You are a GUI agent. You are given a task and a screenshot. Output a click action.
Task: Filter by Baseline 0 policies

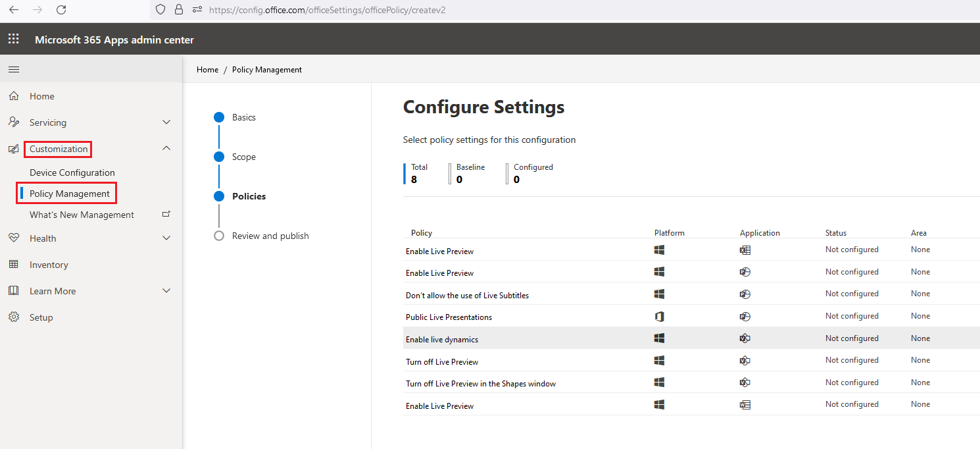pyautogui.click(x=468, y=174)
